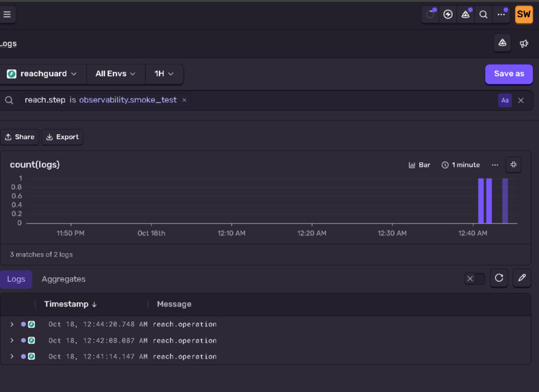Click the search bar magnifier icon
Image resolution: width=539 pixels, height=392 pixels.
(10, 100)
